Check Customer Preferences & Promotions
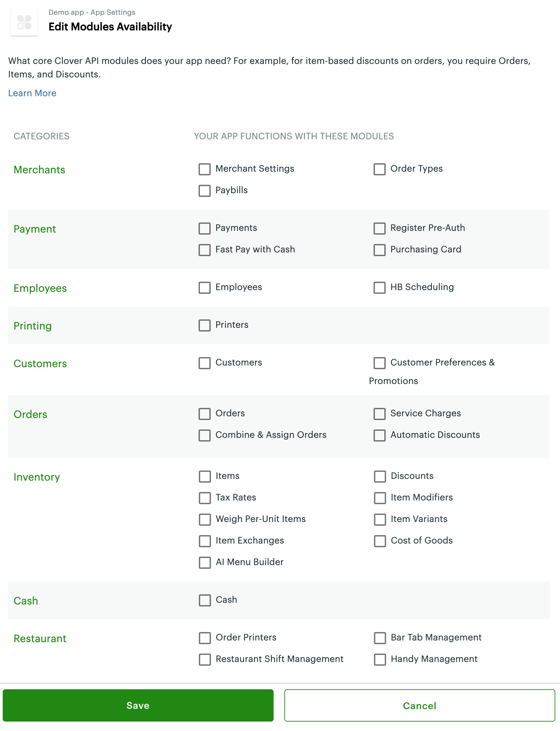Viewport: 560px width, 731px height. click(380, 363)
